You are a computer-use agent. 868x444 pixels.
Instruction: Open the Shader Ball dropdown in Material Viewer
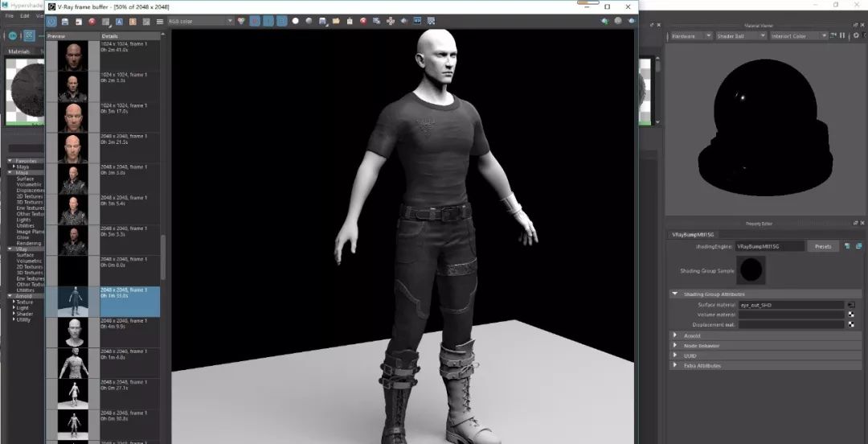(741, 36)
